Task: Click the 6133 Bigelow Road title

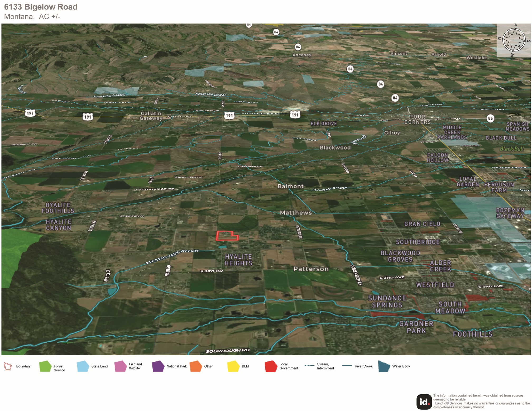Action: (x=41, y=7)
